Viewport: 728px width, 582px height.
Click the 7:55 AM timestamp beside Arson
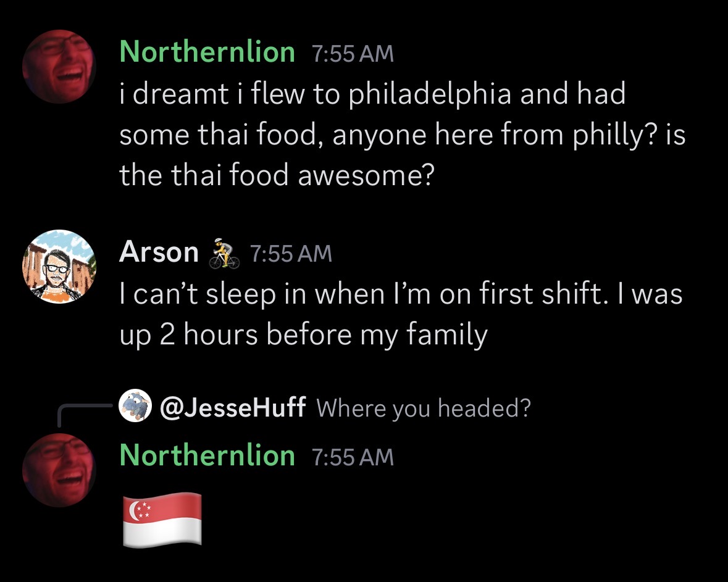pos(291,254)
